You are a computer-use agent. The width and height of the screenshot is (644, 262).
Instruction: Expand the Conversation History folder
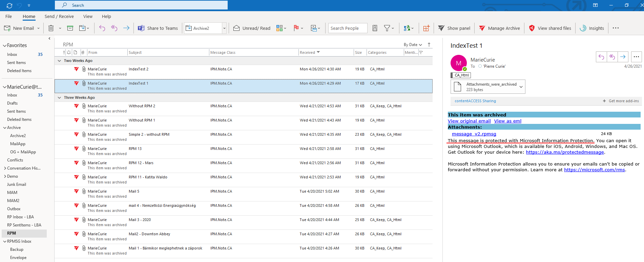5,168
